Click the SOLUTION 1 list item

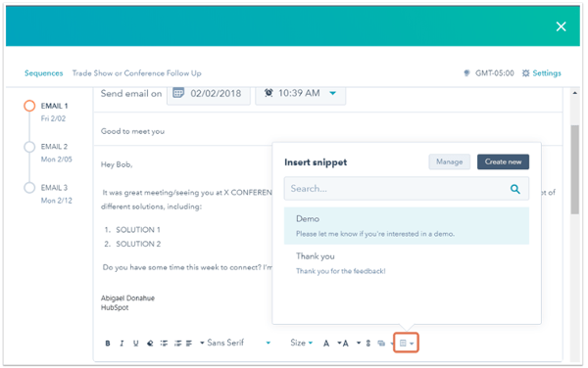pyautogui.click(x=138, y=230)
